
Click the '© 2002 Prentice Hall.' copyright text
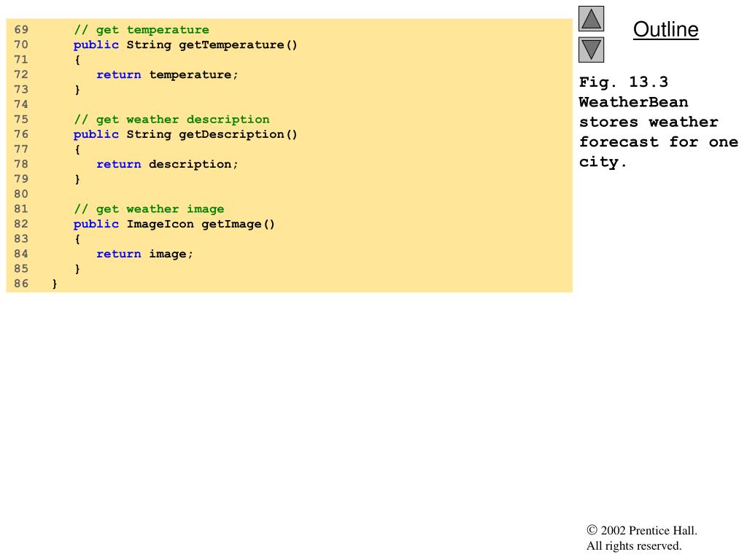pos(642,530)
